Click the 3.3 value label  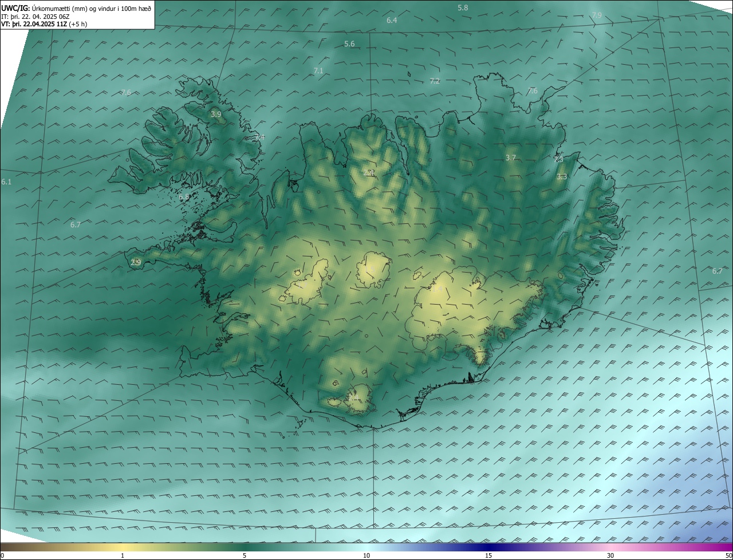(x=562, y=176)
